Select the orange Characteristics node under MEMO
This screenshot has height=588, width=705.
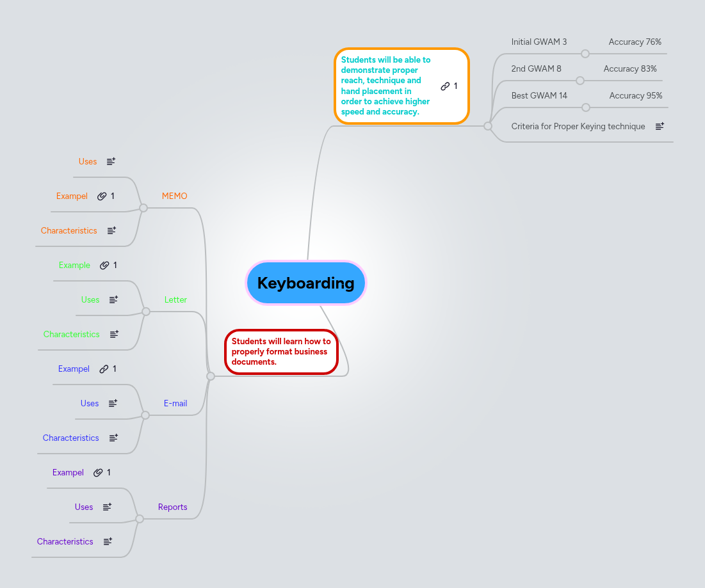click(69, 230)
